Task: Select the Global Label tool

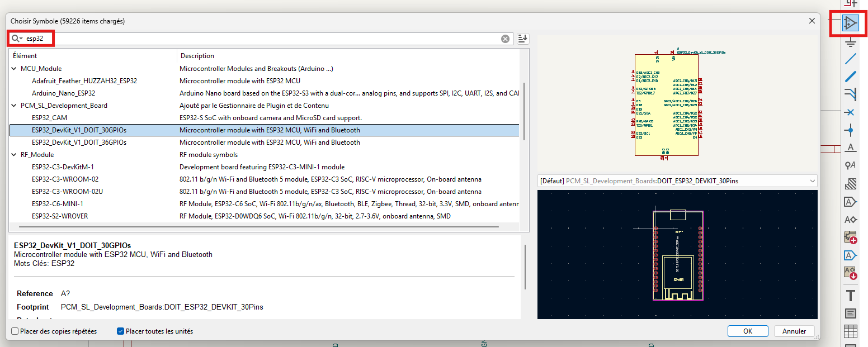Action: tap(850, 202)
